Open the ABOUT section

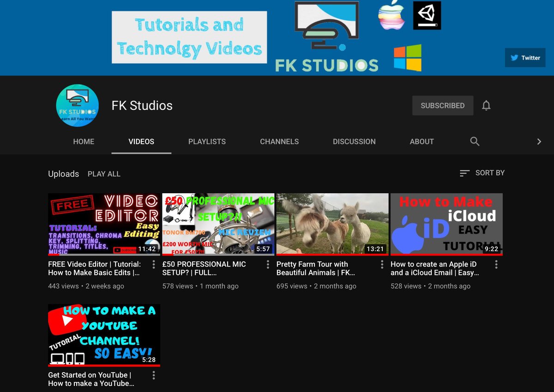422,142
